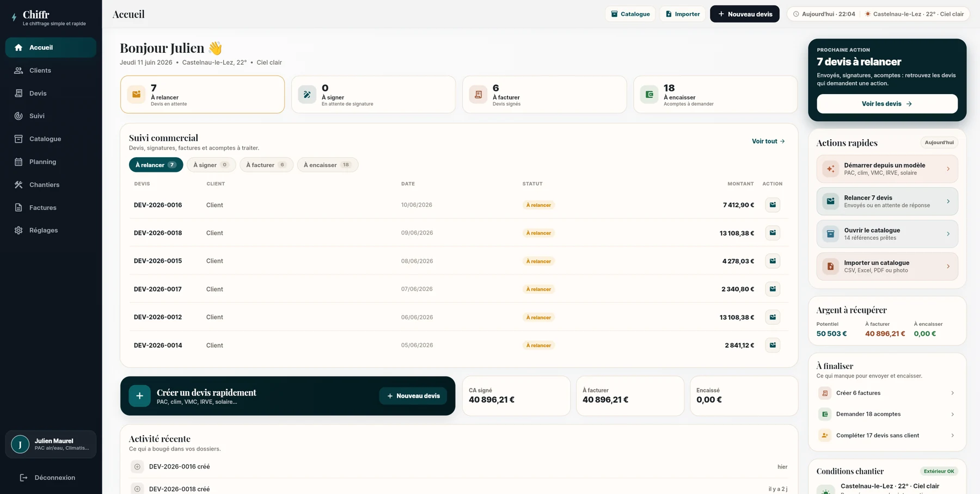
Task: Switch to the À encaisser tab
Action: (328, 165)
